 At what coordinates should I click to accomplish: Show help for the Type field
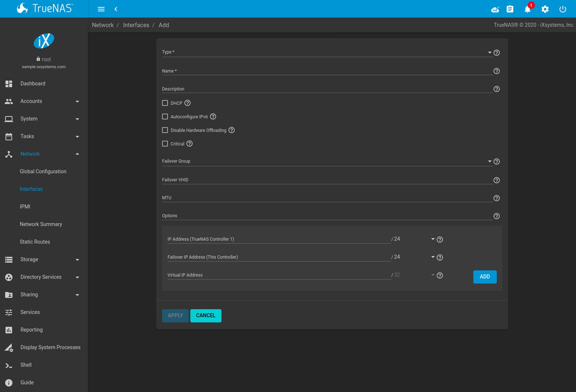tap(497, 53)
